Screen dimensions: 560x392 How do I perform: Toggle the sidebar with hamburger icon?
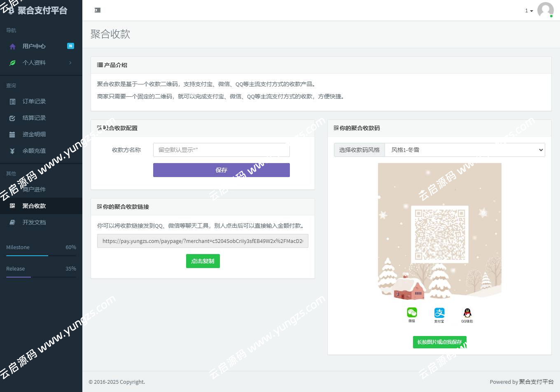click(98, 9)
